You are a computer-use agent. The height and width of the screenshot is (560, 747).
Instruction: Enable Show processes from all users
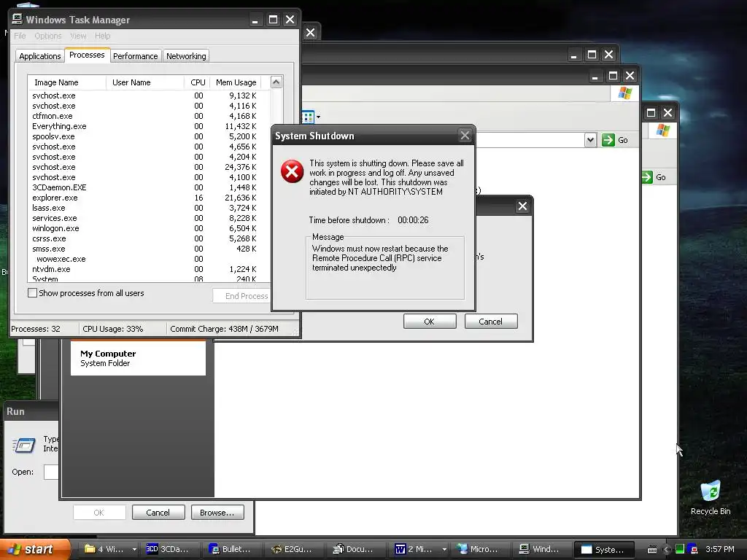(x=32, y=293)
